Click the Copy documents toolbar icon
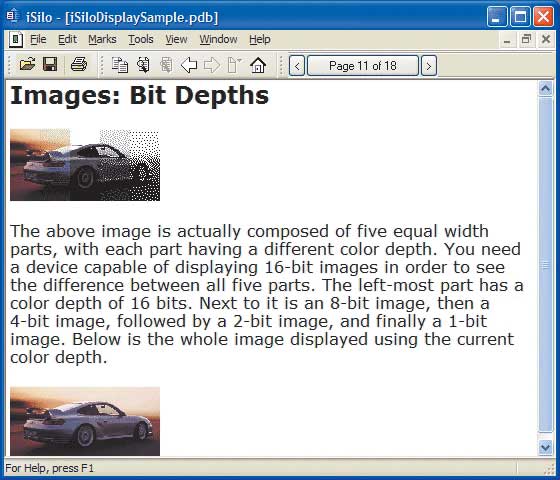The height and width of the screenshot is (480, 560). 120,65
